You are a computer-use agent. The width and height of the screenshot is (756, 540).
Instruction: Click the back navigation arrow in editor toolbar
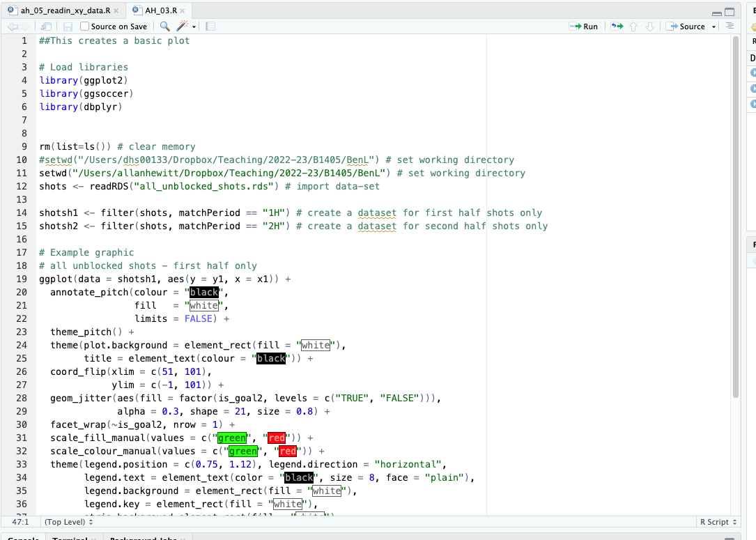click(x=13, y=26)
